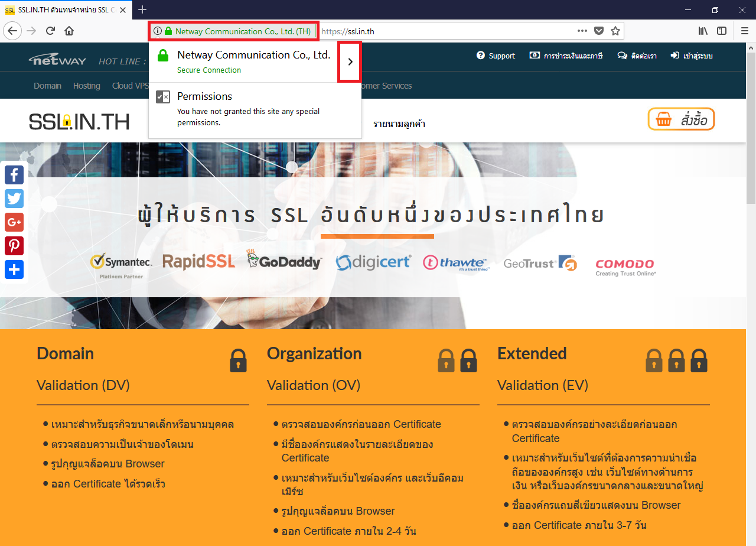The image size is (756, 546).
Task: Expand connection details arrow in popup
Action: (350, 61)
